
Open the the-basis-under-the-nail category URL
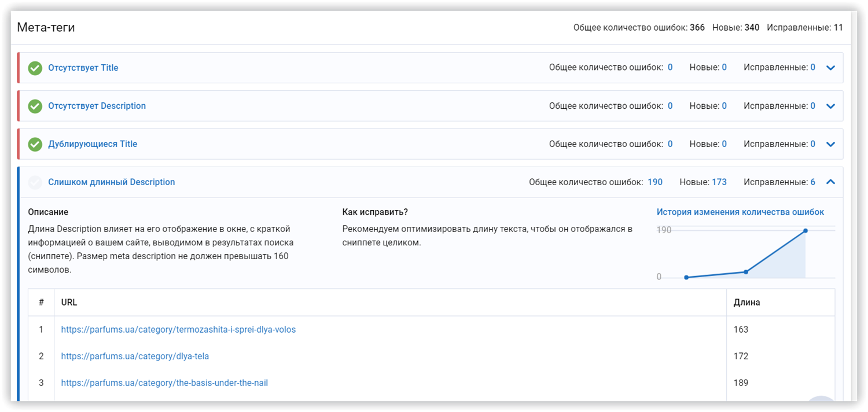(164, 383)
